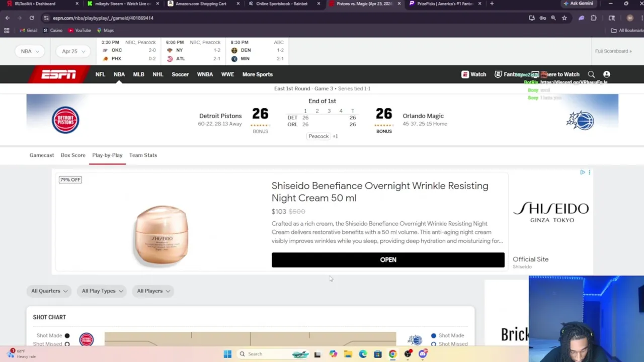Click the Shiseido night cream product image

click(162, 235)
